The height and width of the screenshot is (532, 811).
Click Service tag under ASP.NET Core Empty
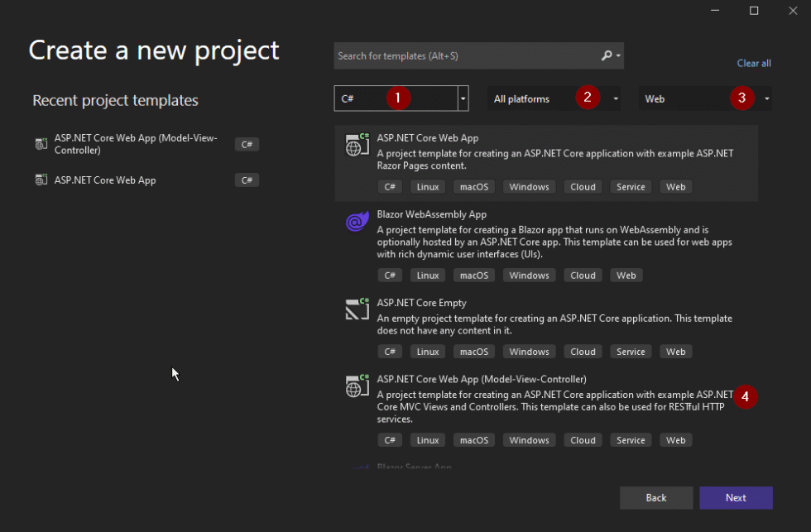631,352
